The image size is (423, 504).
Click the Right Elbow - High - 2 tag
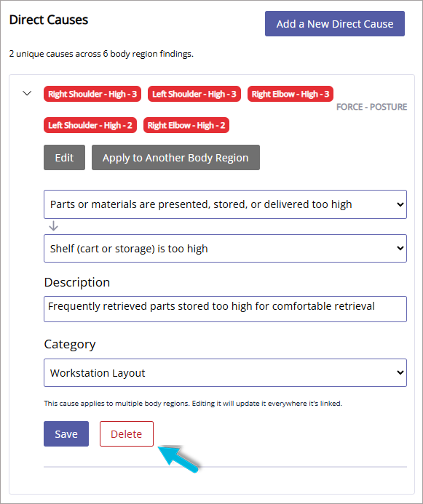tap(186, 125)
